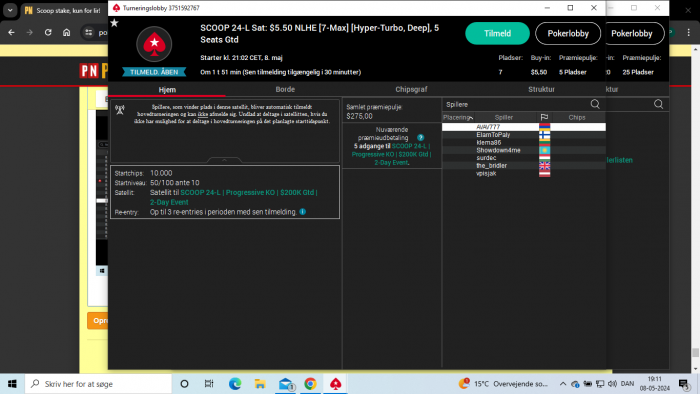
Task: Switch to the Borde tab
Action: coord(285,89)
